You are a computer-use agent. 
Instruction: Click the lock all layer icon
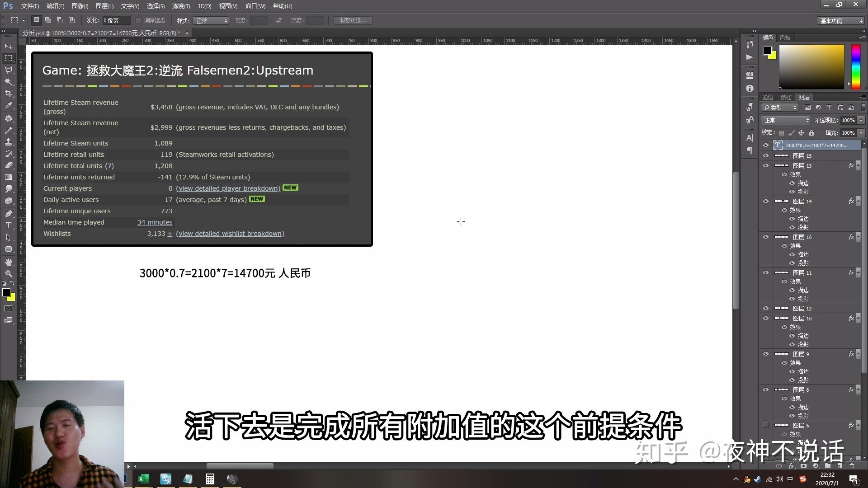tap(811, 133)
